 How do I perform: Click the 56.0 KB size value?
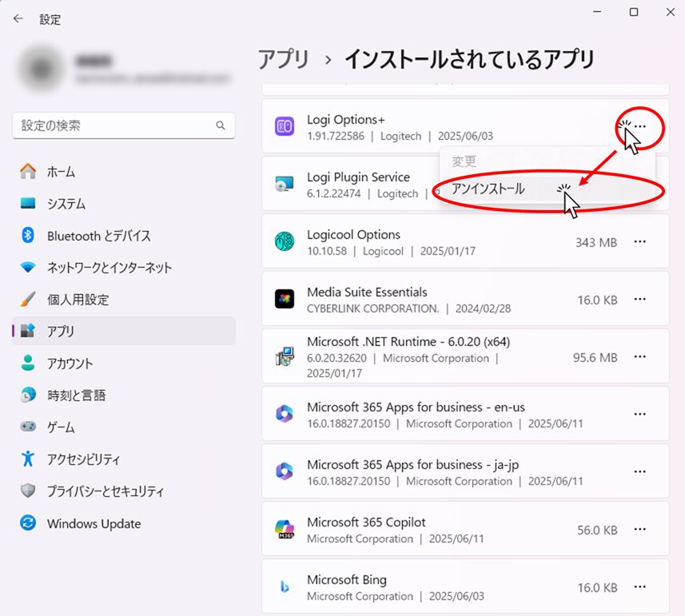pyautogui.click(x=597, y=530)
